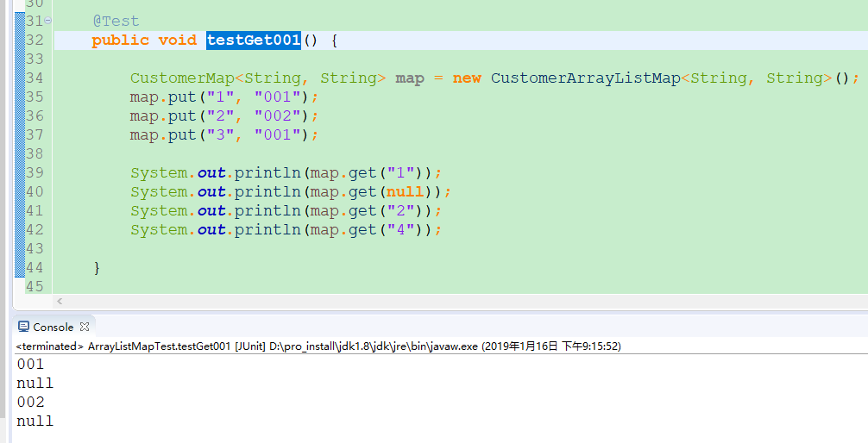Close the Console view with its X icon
This screenshot has width=868, height=443.
tap(85, 327)
